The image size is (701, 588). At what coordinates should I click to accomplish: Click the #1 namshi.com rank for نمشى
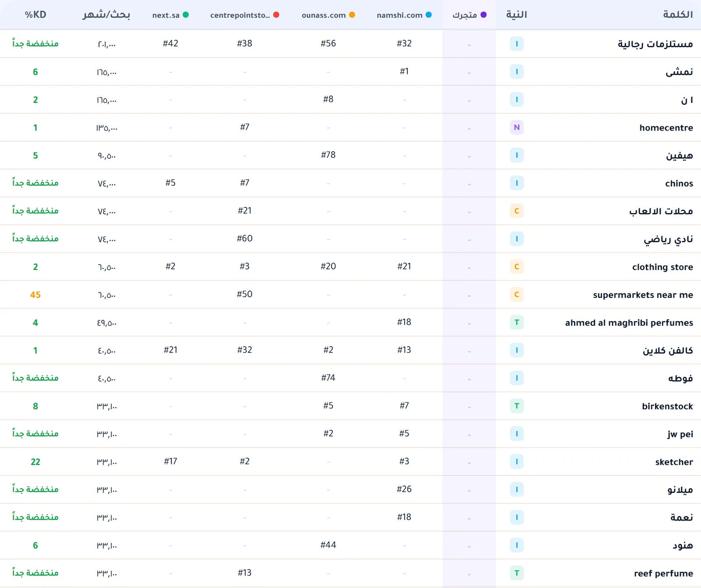point(404,71)
